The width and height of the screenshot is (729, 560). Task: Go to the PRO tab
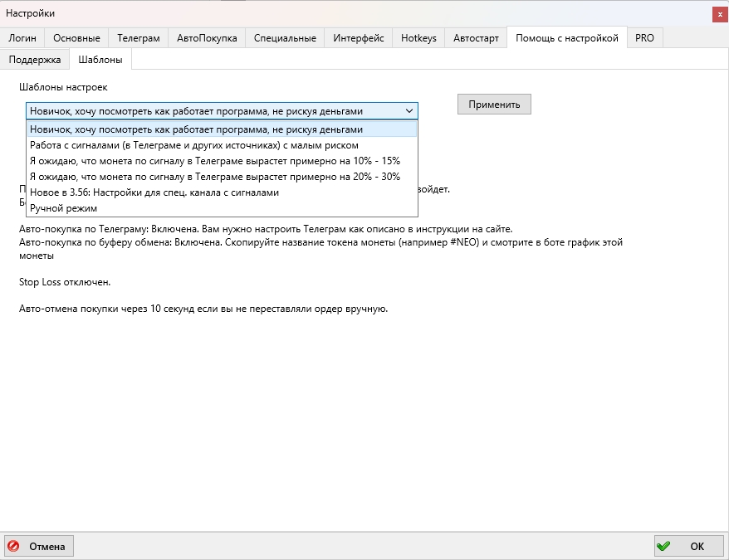(644, 38)
